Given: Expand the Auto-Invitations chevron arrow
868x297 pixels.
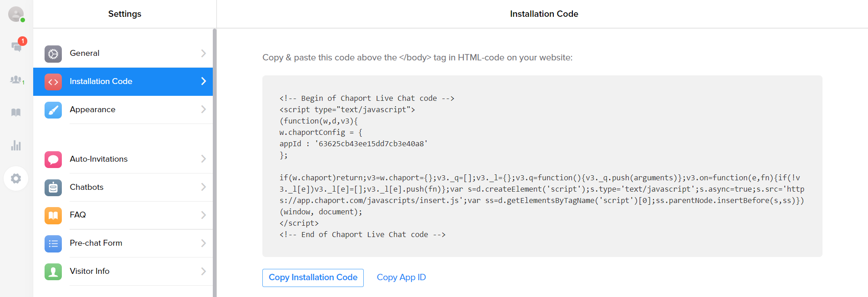Looking at the screenshot, I should pyautogui.click(x=203, y=159).
